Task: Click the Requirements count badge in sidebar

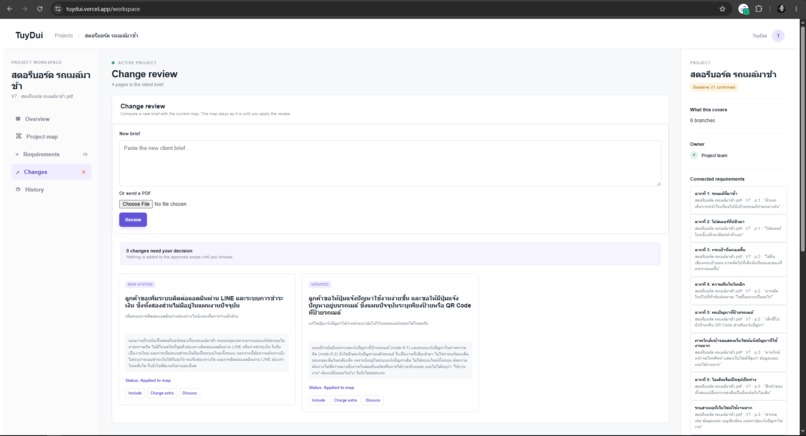Action: click(85, 154)
